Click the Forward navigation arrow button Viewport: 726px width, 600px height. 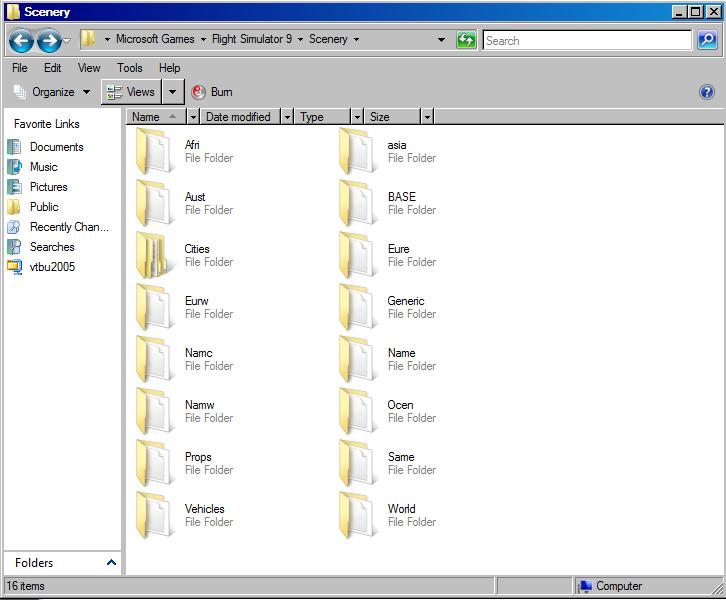point(49,41)
